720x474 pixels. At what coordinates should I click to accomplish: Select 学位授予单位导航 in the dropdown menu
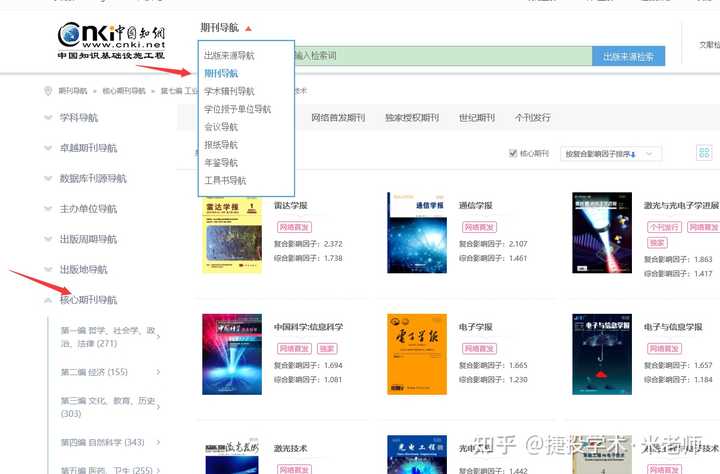point(237,109)
